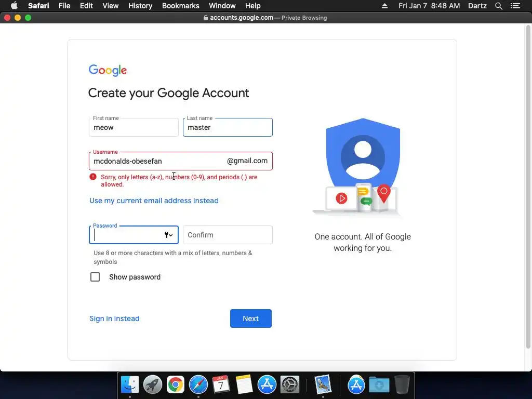The height and width of the screenshot is (399, 532).
Task: Open System Preferences gear in dock
Action: pyautogui.click(x=290, y=384)
